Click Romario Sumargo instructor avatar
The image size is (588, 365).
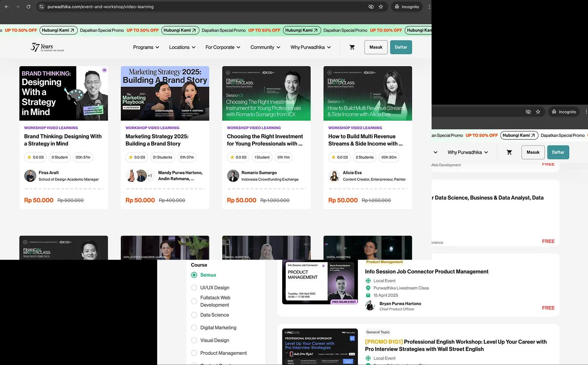(233, 176)
